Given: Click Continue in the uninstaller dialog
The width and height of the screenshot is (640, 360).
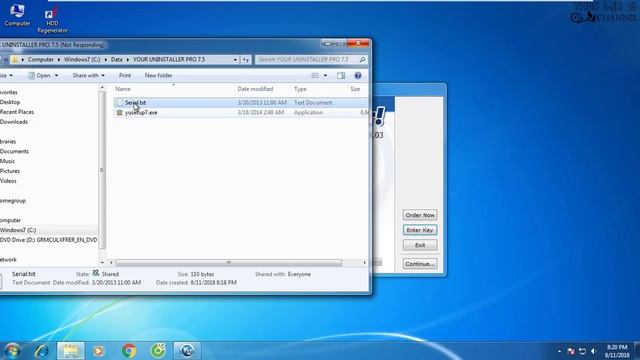Looking at the screenshot, I should (x=420, y=264).
